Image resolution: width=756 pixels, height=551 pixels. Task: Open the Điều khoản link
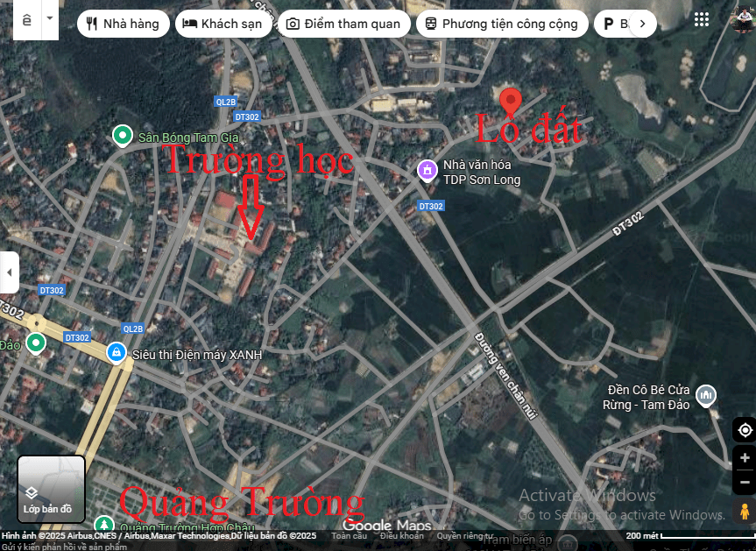click(401, 535)
